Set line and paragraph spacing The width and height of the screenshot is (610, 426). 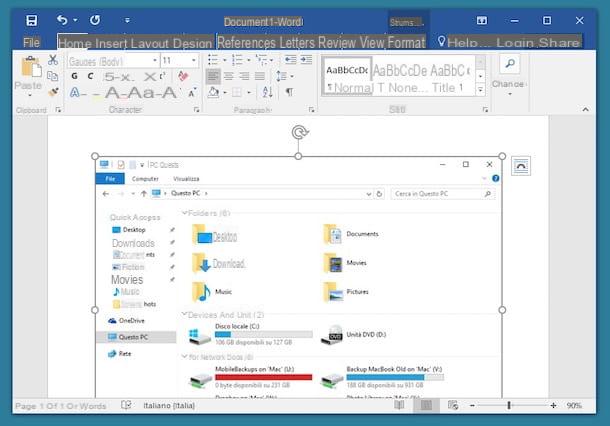(x=281, y=76)
